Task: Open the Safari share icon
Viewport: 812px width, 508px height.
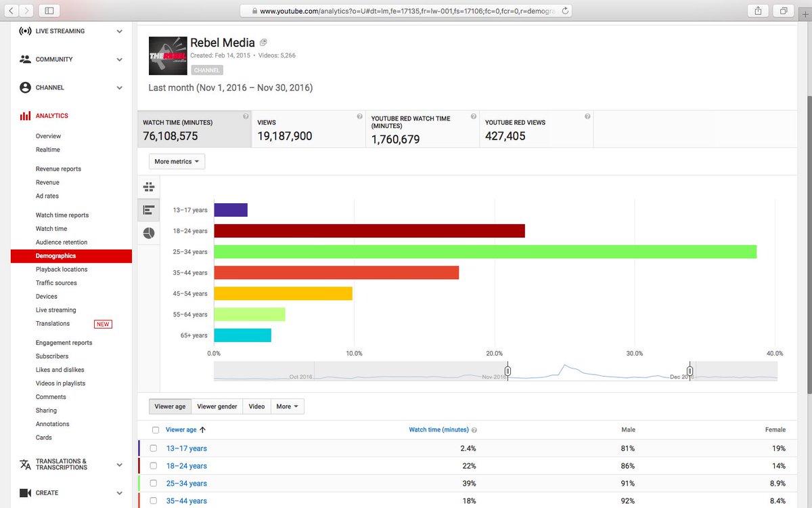Action: point(758,11)
